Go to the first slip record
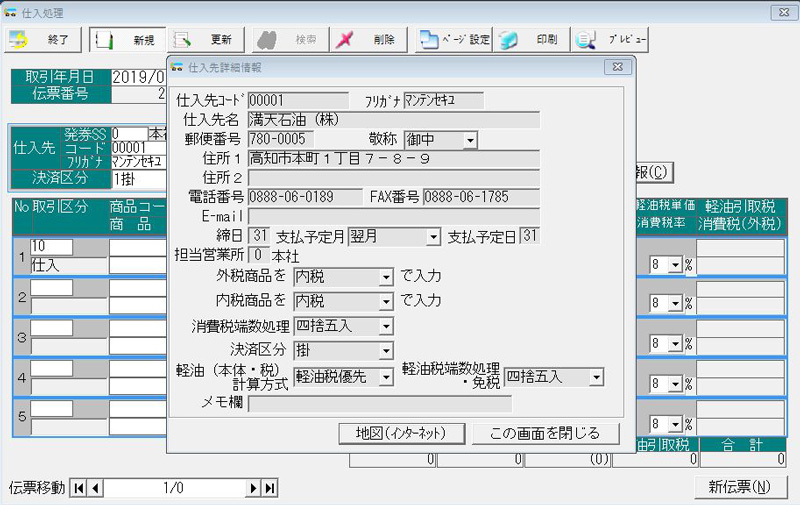Viewport: 800px width, 505px height. coord(78,488)
